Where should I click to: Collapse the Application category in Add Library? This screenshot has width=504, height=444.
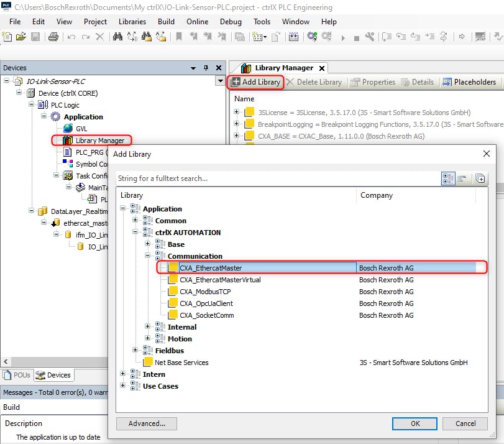point(123,208)
